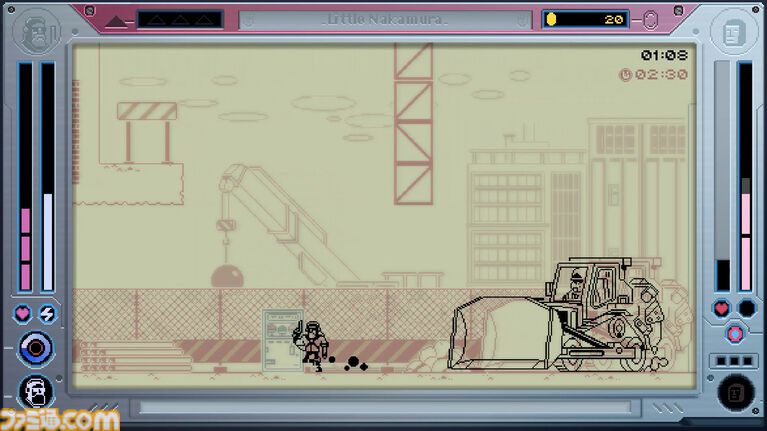This screenshot has width=767, height=431.
Task: Click the 01:08 elapsed time display
Action: point(664,55)
